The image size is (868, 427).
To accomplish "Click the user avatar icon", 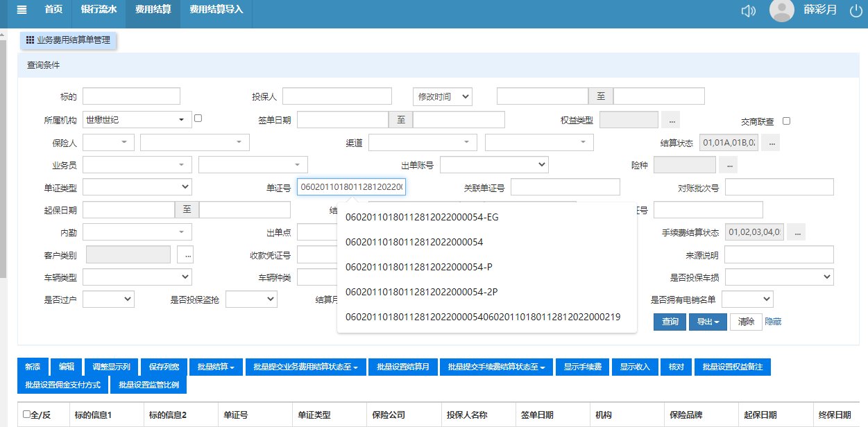I will tap(782, 10).
